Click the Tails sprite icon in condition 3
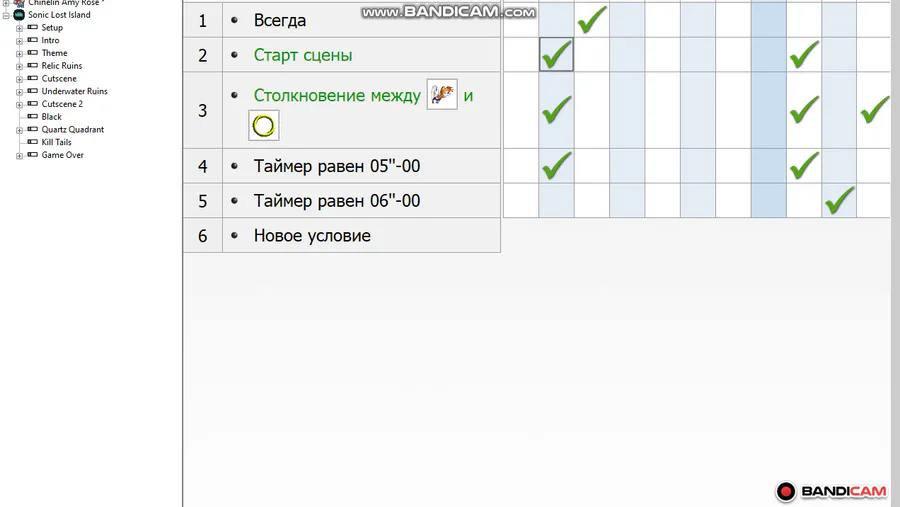Viewport: 900px width, 507px height. pyautogui.click(x=442, y=95)
